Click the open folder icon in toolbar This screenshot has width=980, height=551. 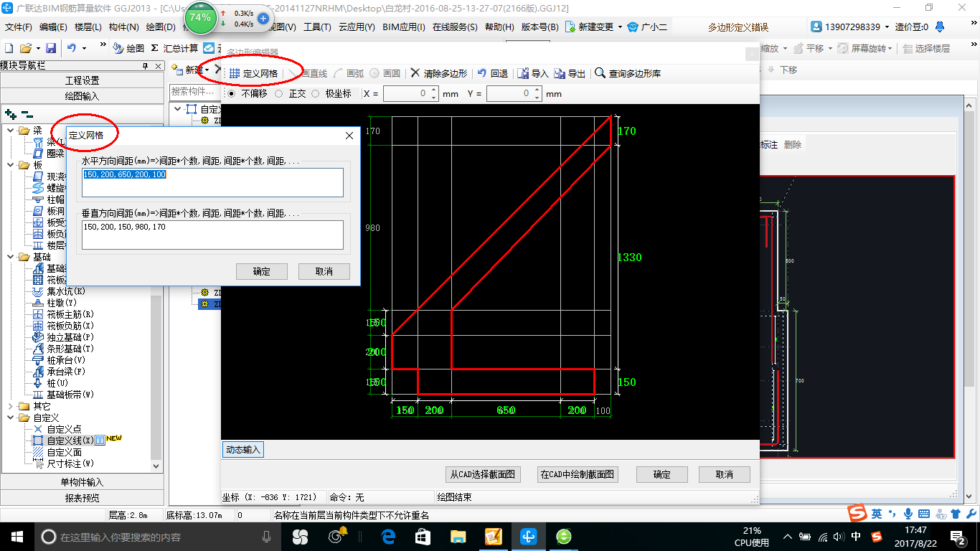pos(25,48)
